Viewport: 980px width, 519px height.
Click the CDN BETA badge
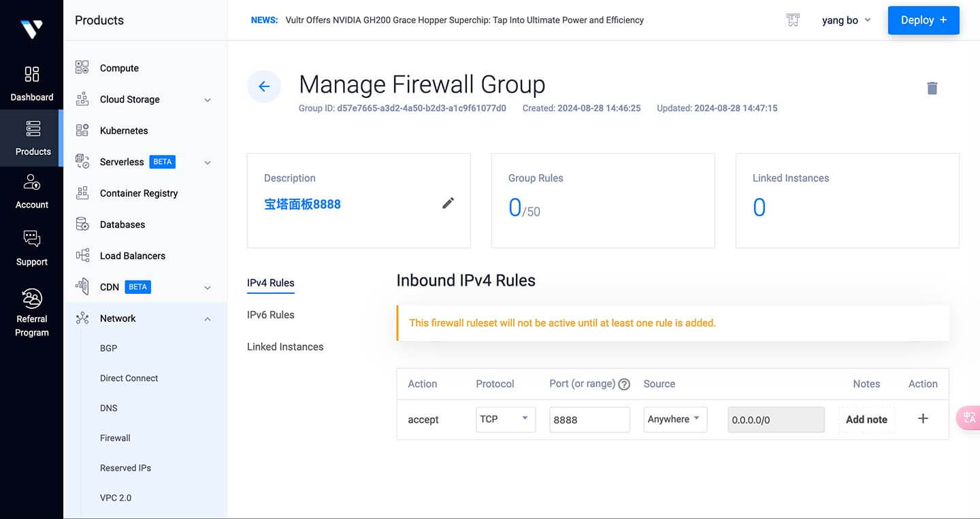click(137, 287)
